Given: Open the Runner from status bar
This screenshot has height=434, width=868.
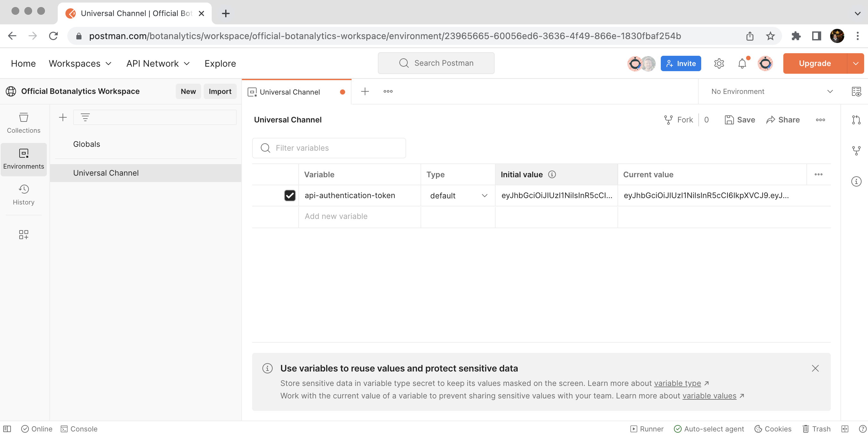Looking at the screenshot, I should click(x=647, y=429).
